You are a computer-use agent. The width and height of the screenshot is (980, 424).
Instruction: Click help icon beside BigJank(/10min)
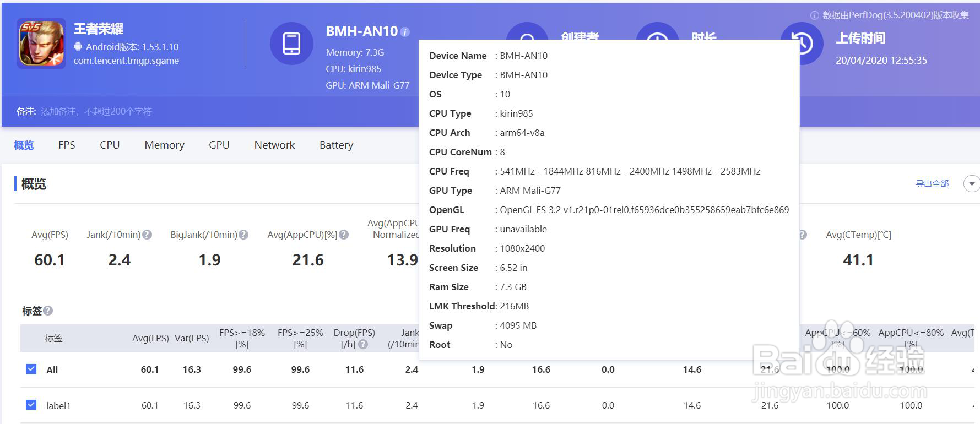point(243,235)
